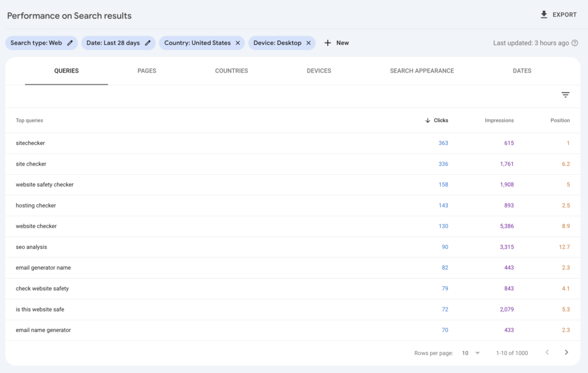Click the Export download icon
Viewport: 588px width, 373px height.
pyautogui.click(x=544, y=15)
